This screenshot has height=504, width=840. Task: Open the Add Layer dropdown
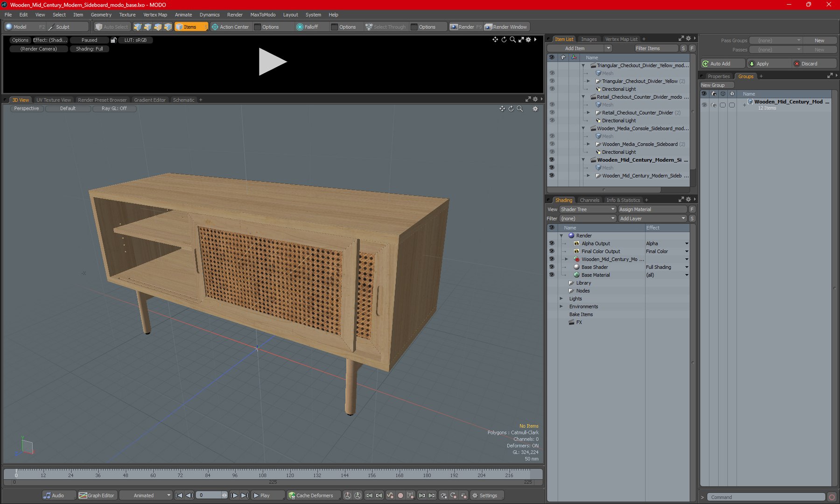652,219
